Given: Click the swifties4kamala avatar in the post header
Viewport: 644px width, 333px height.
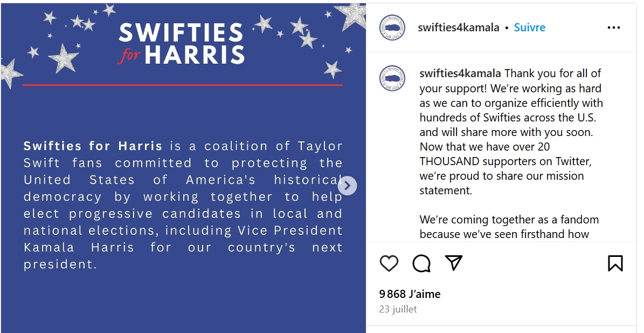Looking at the screenshot, I should [392, 27].
